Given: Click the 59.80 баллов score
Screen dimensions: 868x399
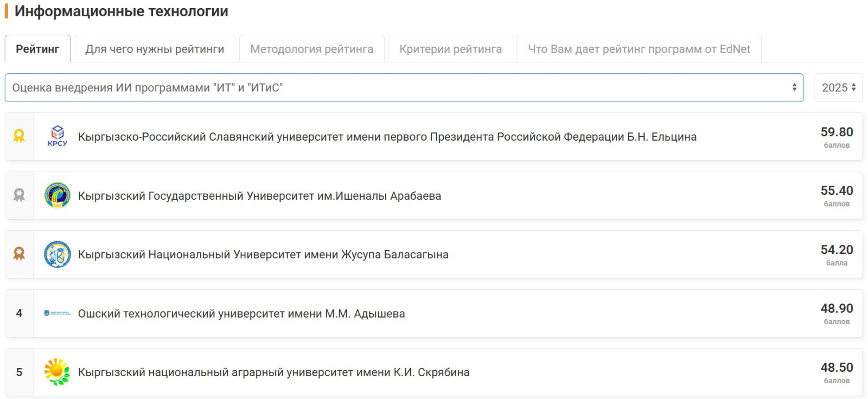Looking at the screenshot, I should pyautogui.click(x=837, y=137).
